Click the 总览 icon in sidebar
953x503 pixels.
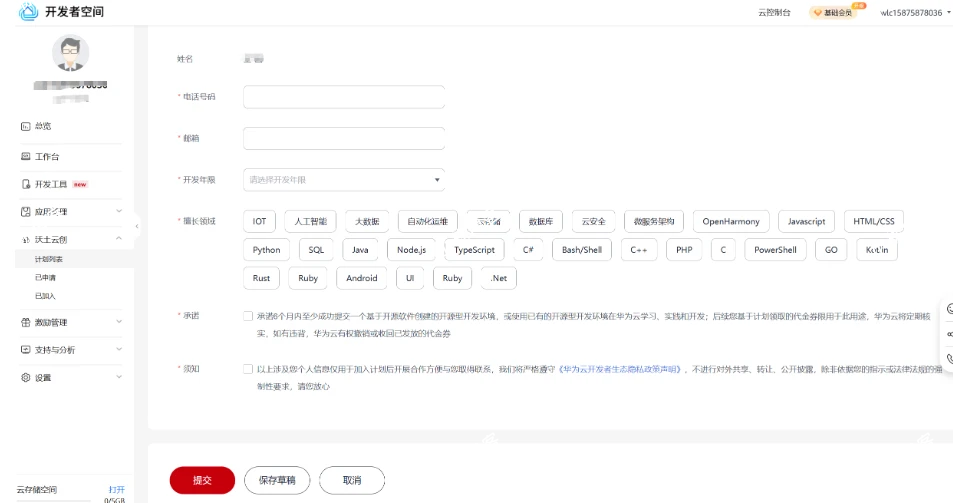point(26,126)
